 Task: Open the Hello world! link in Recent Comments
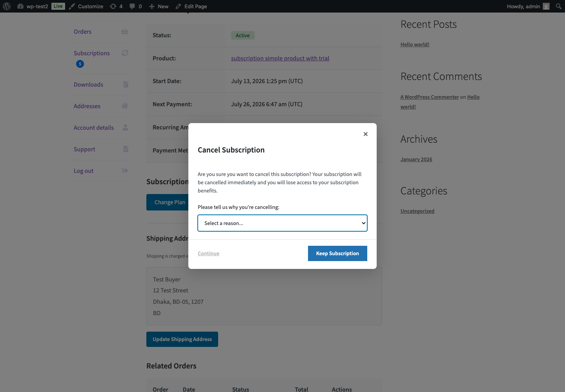tap(473, 97)
